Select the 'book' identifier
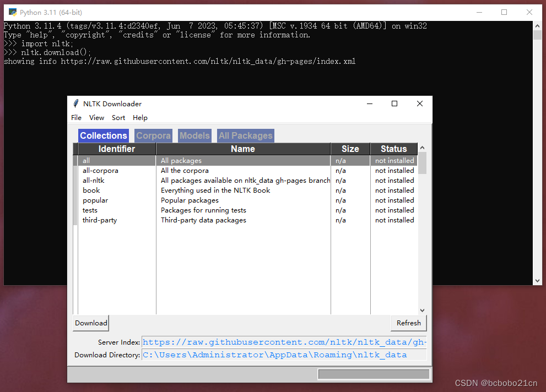The image size is (546, 392). click(x=91, y=190)
